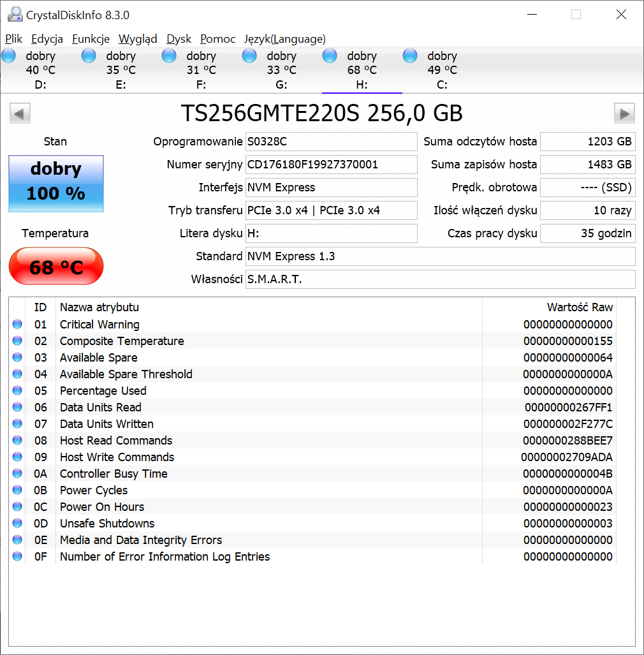644x655 pixels.
Task: Open the Wygląd menu
Action: click(x=138, y=39)
